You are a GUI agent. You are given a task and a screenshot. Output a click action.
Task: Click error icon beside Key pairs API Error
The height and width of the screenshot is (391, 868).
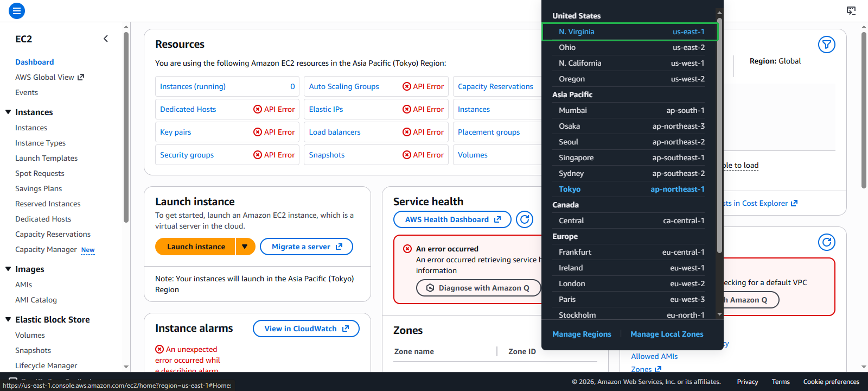pos(258,132)
